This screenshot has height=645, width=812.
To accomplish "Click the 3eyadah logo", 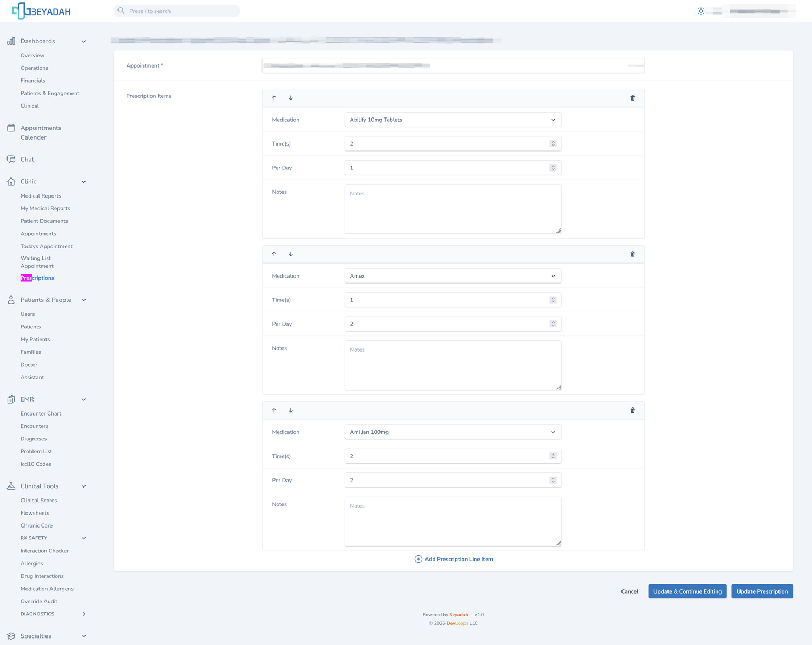I will pyautogui.click(x=41, y=11).
